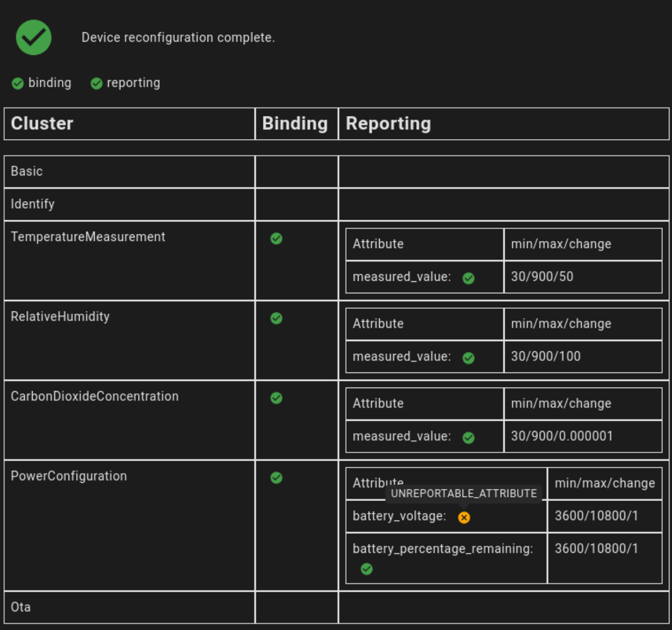This screenshot has width=672, height=630.
Task: Click the battery_percentage_remaining green checkmark
Action: (367, 569)
